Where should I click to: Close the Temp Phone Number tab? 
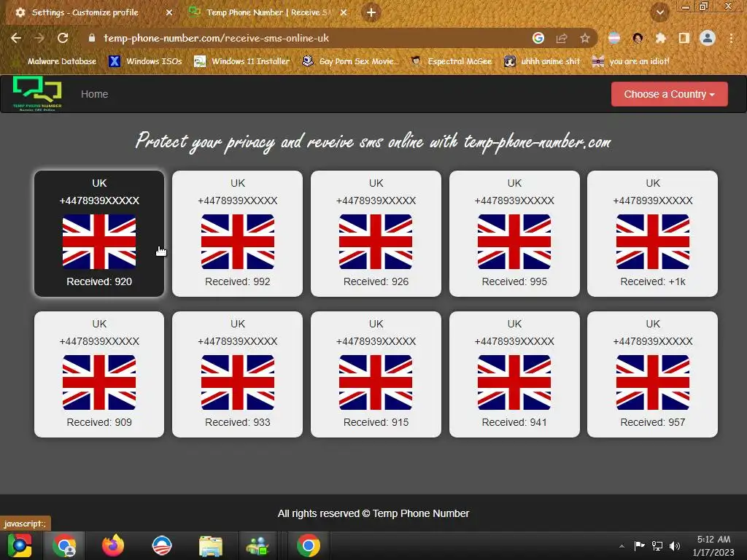coord(344,12)
